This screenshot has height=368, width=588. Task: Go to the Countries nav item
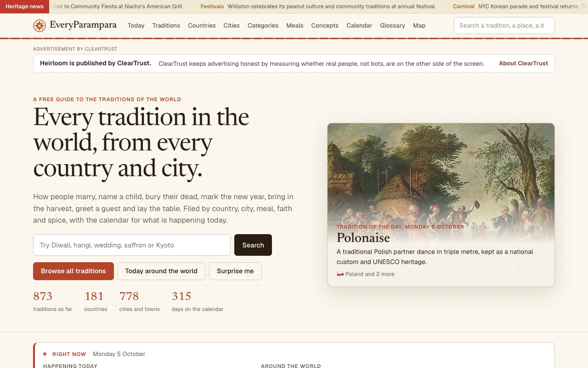click(202, 26)
